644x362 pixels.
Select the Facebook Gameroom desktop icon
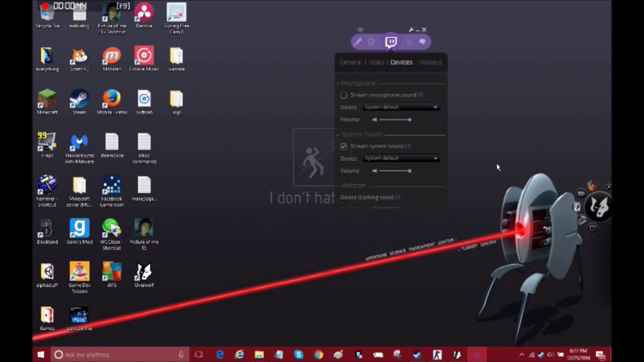coord(112,192)
